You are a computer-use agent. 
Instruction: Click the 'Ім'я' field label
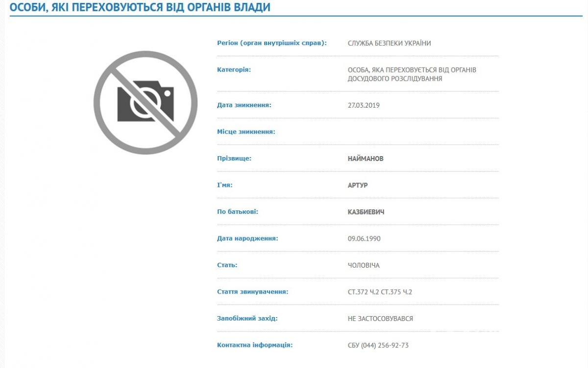pyautogui.click(x=224, y=185)
